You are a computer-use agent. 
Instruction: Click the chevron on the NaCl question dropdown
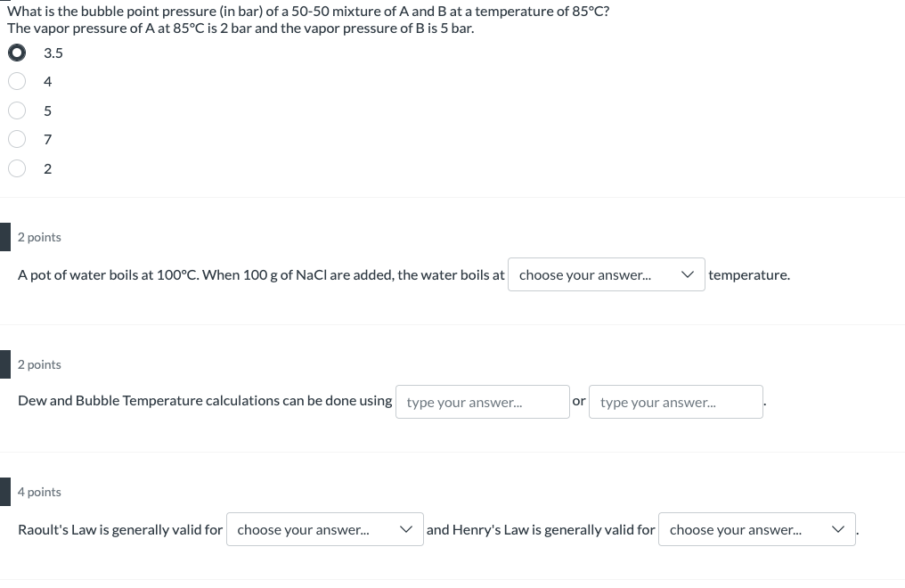point(687,274)
